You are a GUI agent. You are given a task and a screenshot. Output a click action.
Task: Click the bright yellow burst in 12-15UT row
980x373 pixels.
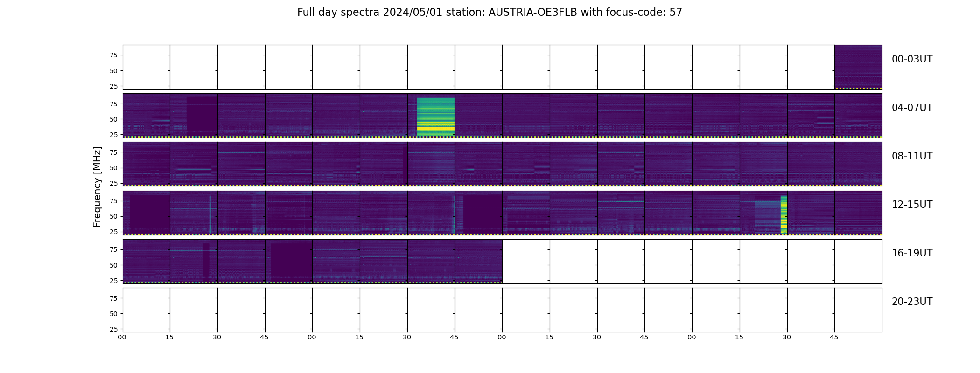pyautogui.click(x=784, y=214)
